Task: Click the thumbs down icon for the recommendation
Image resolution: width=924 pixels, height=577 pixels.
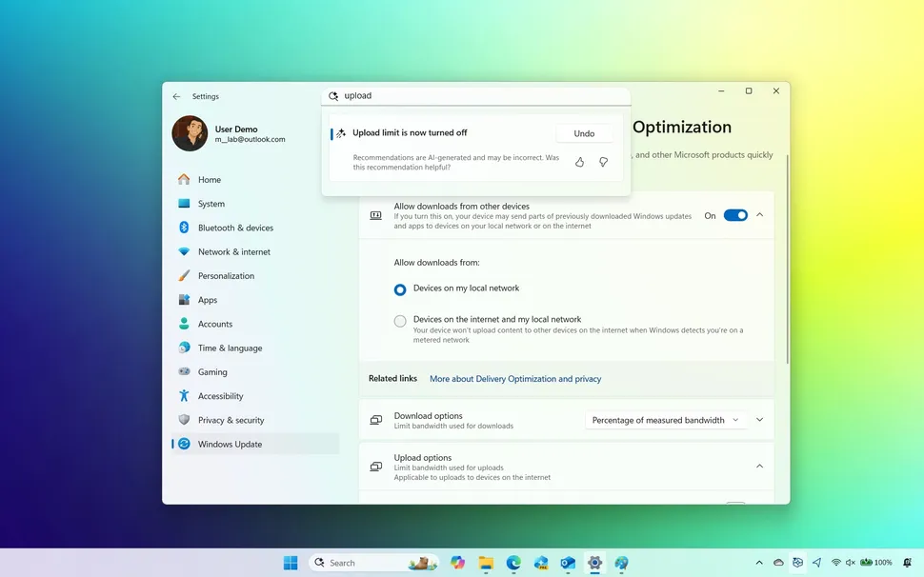Action: (x=603, y=162)
